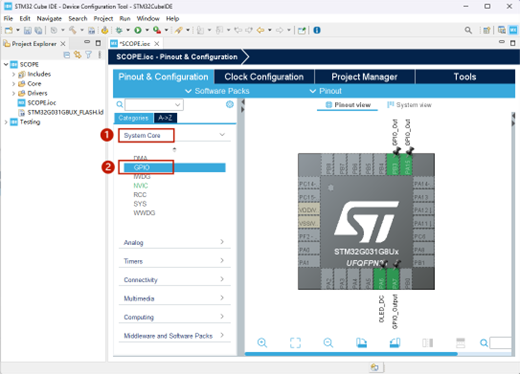Expand the Connectivity category
Viewport: 520px width, 374px height.
point(222,279)
